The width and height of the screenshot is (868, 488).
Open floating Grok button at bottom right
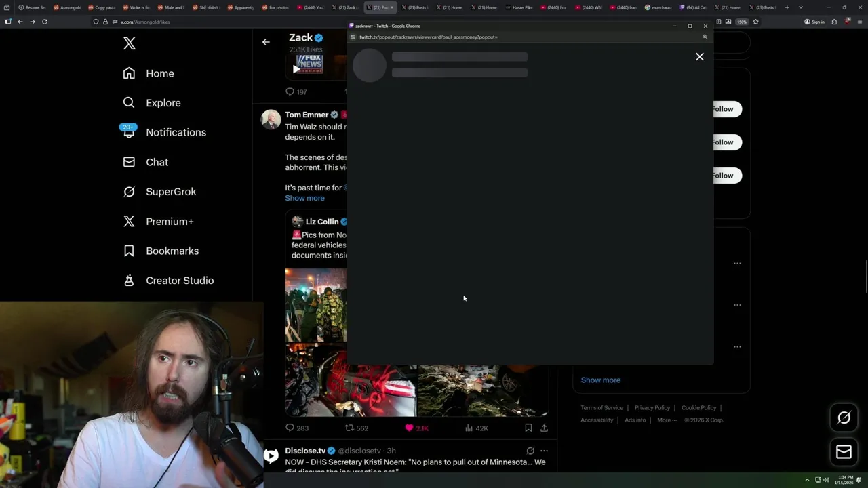tap(844, 418)
